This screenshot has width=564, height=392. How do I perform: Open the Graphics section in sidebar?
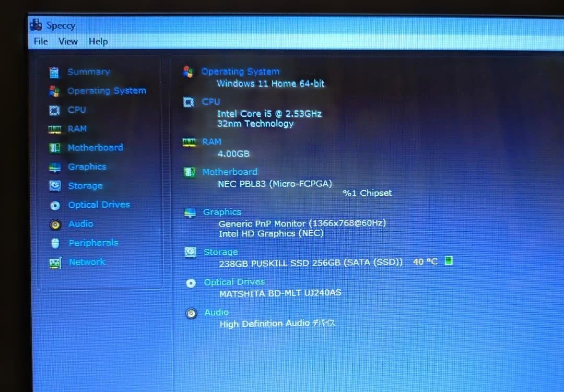tap(87, 167)
